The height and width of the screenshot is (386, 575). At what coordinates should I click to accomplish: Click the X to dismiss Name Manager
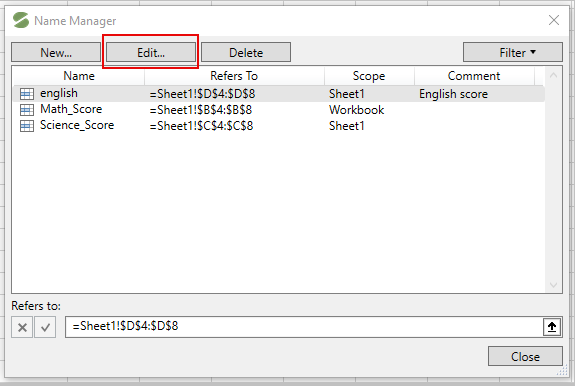[554, 20]
